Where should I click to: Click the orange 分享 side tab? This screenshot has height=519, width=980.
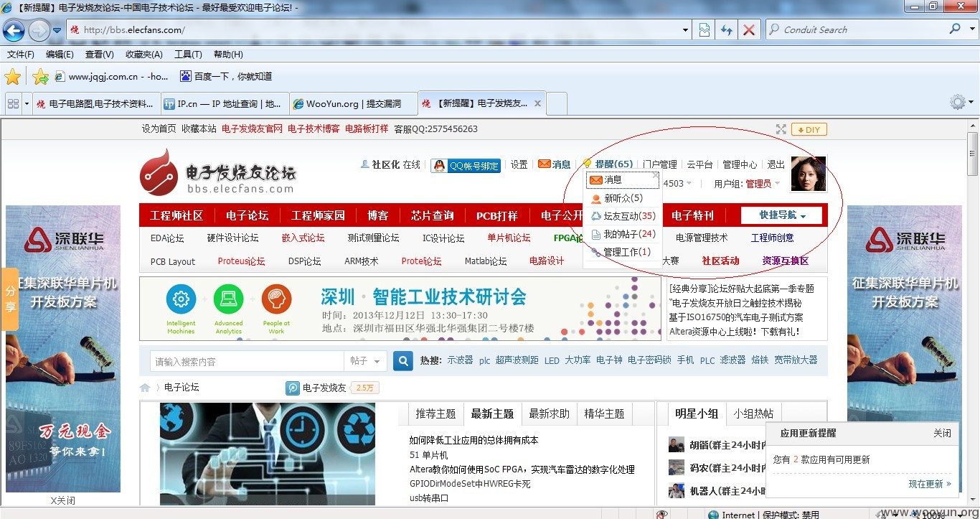(10, 299)
